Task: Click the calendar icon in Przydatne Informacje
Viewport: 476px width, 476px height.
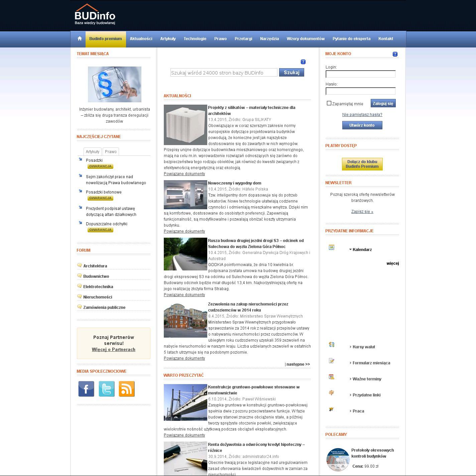Action: click(x=332, y=247)
